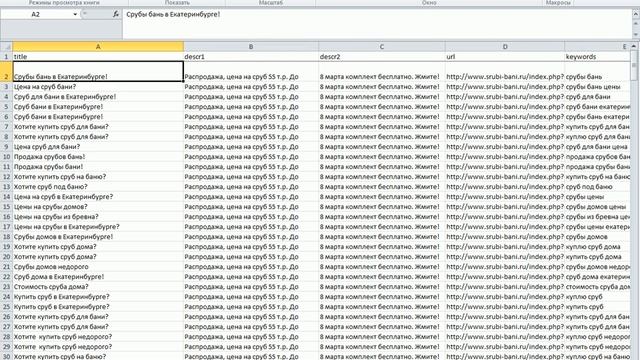Image resolution: width=640 pixels, height=360 pixels.
Task: Click descr2 cell '8 марта комплект' in row 3
Action: pos(382,87)
